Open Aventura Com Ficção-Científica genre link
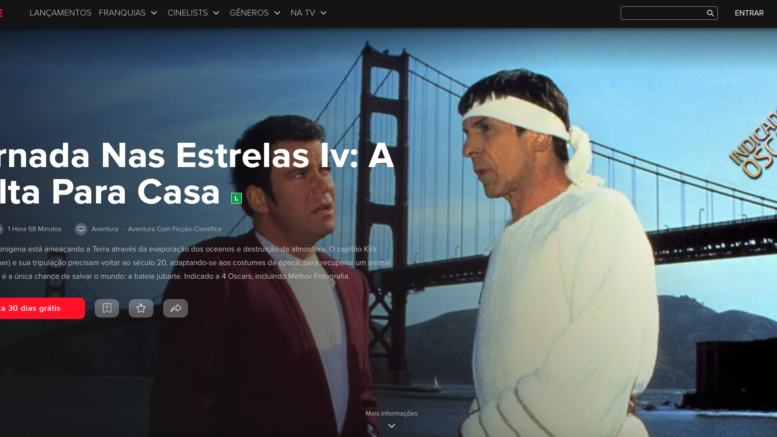 (x=174, y=229)
